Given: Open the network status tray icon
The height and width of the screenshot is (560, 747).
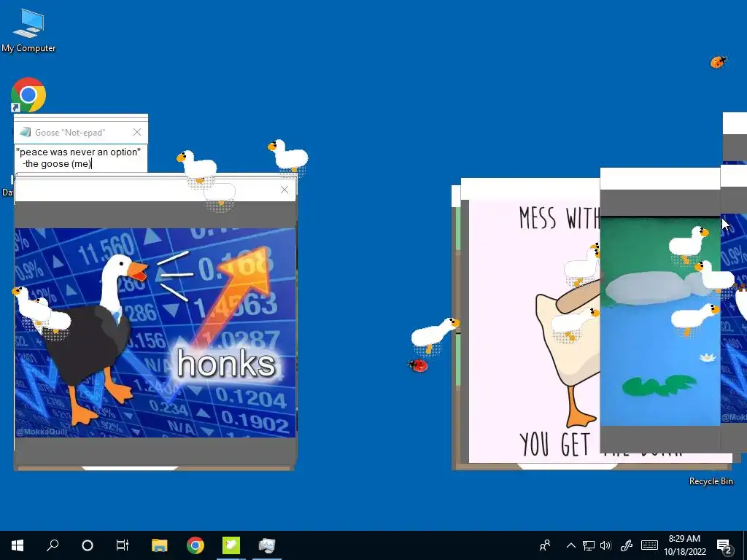Looking at the screenshot, I should [589, 545].
